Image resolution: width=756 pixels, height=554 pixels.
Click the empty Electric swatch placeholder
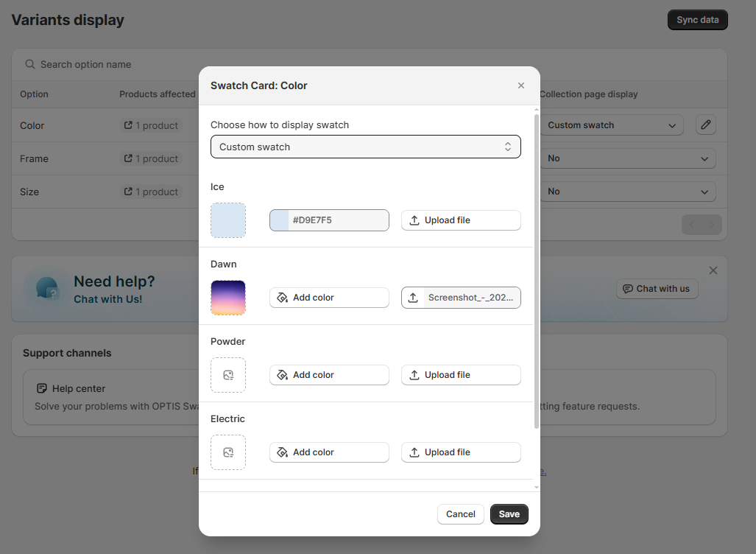228,452
